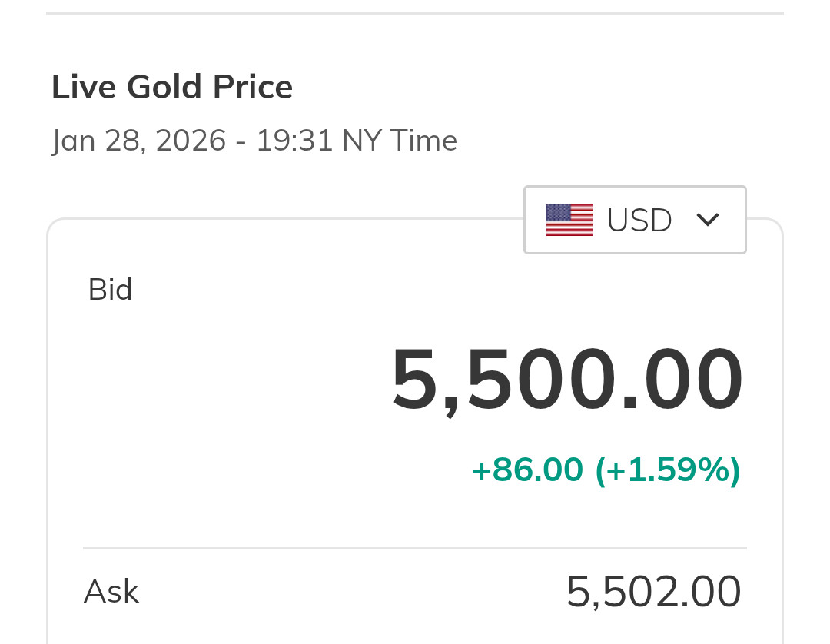
Task: Click the 19:31 timestamp
Action: click(x=294, y=141)
